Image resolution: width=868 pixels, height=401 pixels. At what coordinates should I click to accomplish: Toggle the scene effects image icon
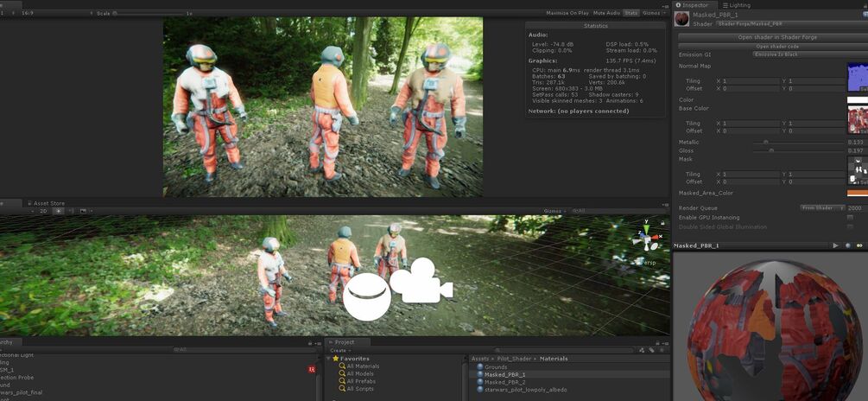pos(83,211)
